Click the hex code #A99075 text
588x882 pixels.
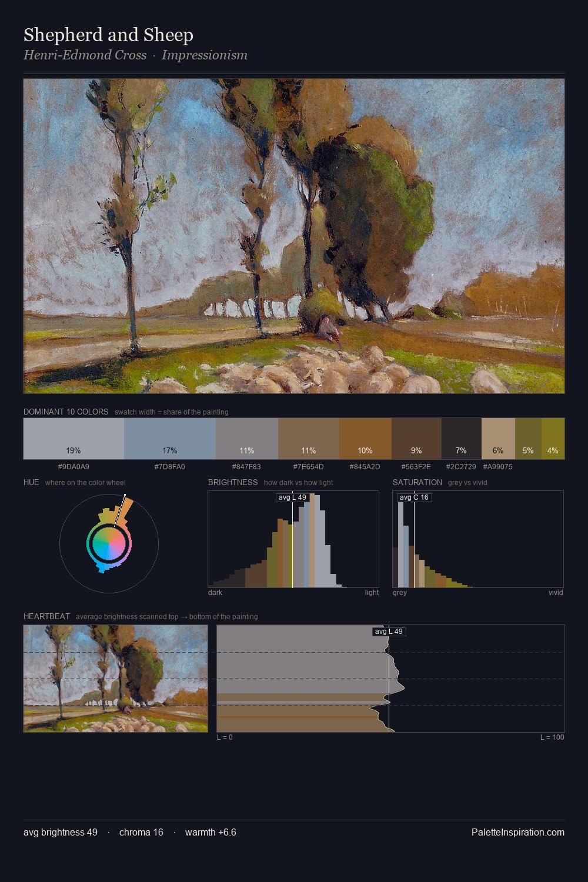pos(498,467)
